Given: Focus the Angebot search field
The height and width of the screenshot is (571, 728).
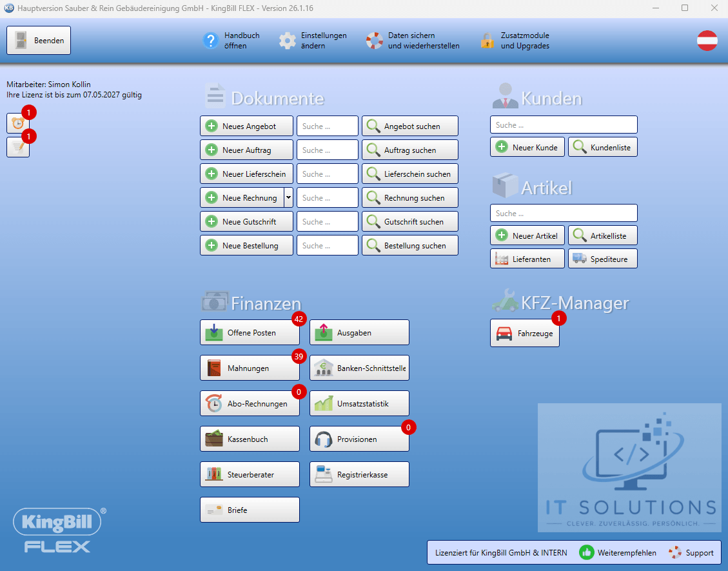Looking at the screenshot, I should (x=328, y=126).
